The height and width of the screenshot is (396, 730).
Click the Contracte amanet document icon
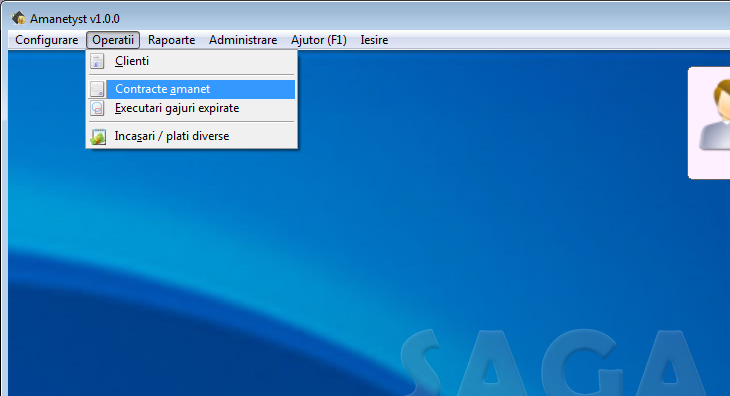pos(97,89)
